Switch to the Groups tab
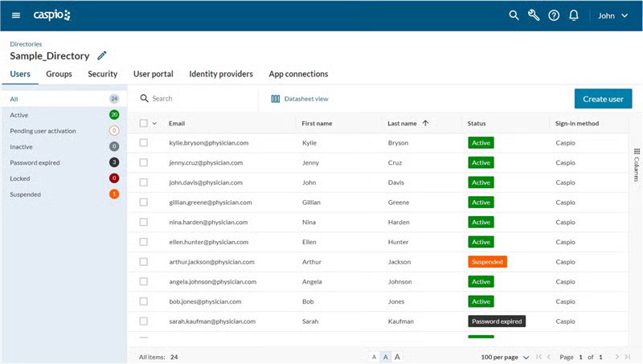 click(59, 74)
